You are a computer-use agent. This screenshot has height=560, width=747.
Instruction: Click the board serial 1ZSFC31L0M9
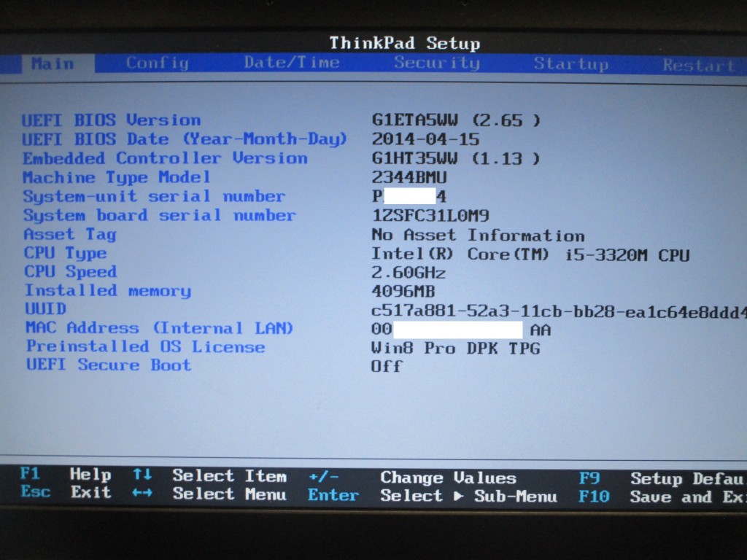[430, 216]
